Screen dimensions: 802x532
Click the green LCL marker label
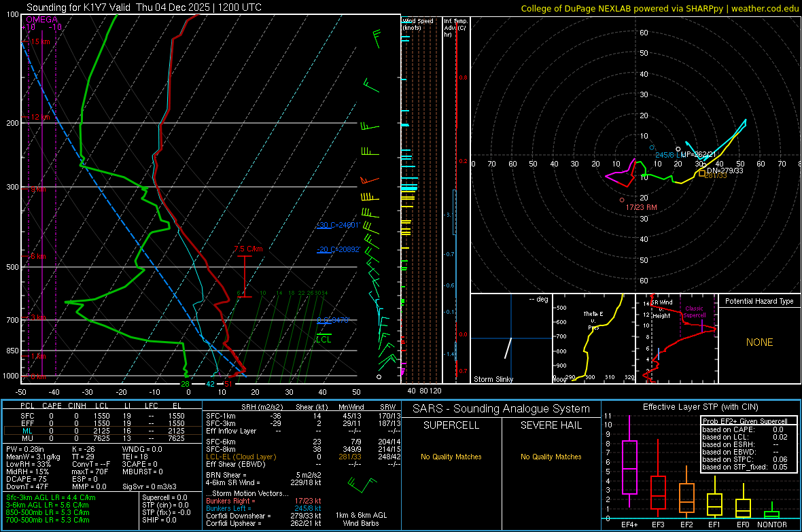(324, 340)
